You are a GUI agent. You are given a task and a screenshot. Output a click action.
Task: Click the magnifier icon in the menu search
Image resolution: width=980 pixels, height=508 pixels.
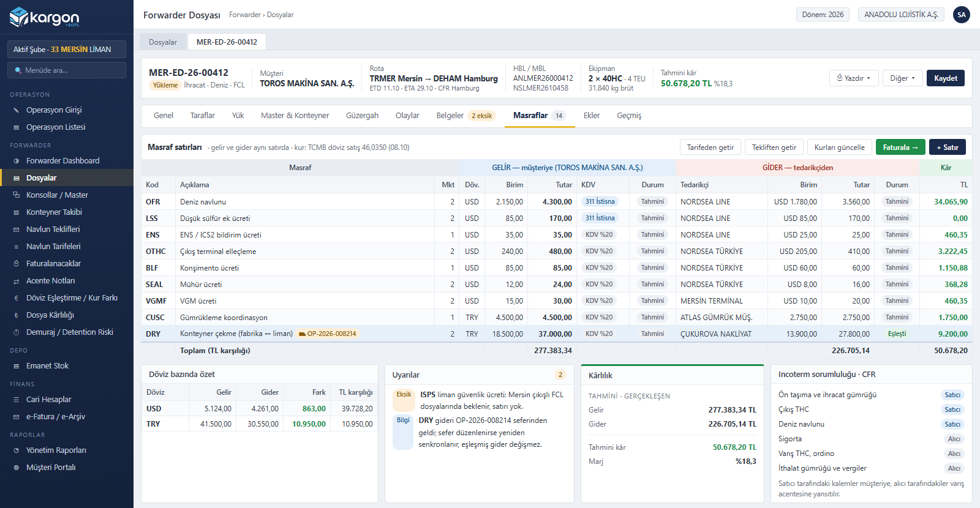[x=18, y=70]
